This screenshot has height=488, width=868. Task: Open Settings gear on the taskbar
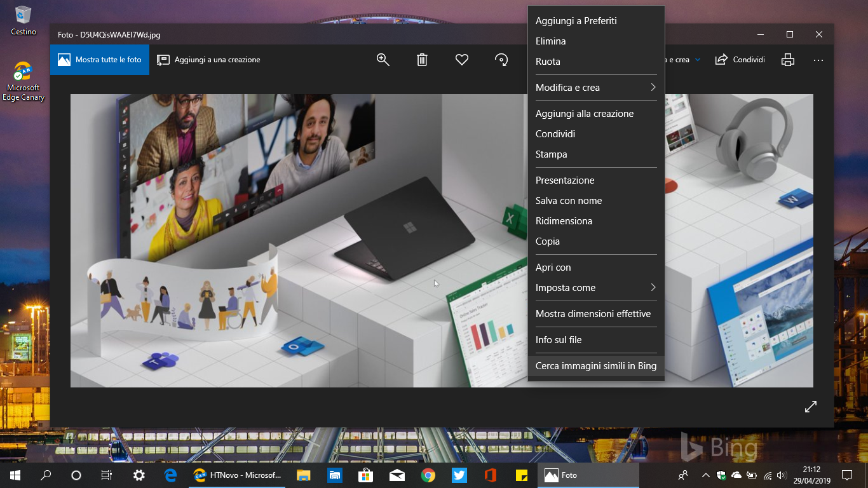click(x=139, y=475)
